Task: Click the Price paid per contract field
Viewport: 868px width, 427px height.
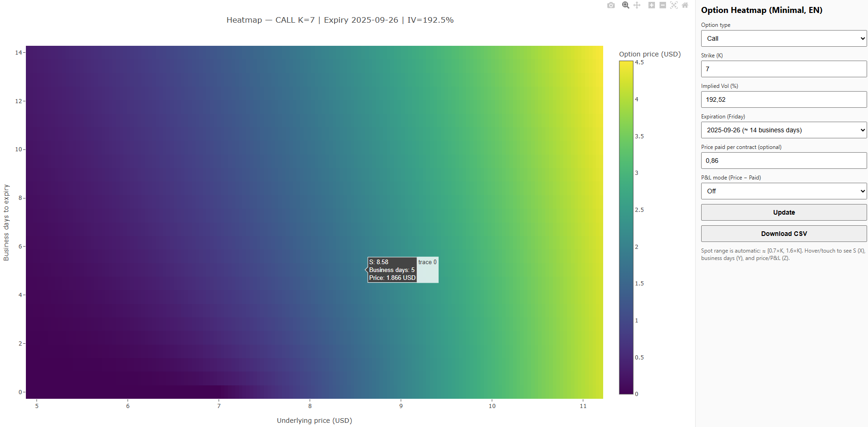Action: tap(784, 161)
